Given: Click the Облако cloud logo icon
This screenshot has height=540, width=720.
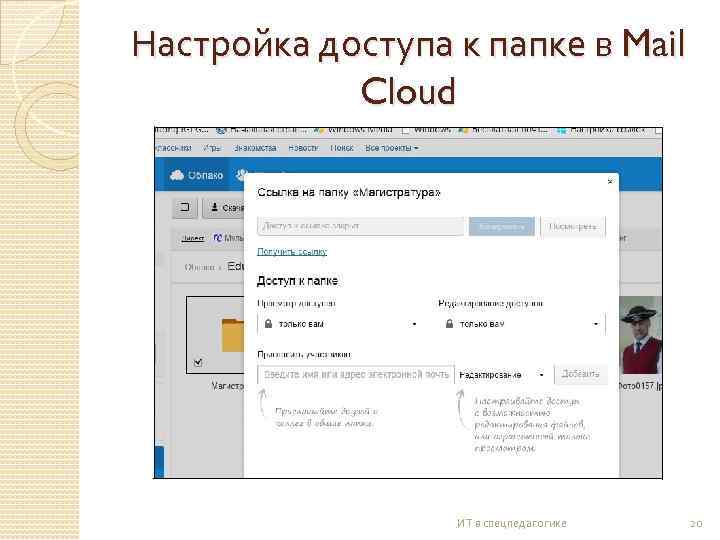Looking at the screenshot, I should point(177,175).
